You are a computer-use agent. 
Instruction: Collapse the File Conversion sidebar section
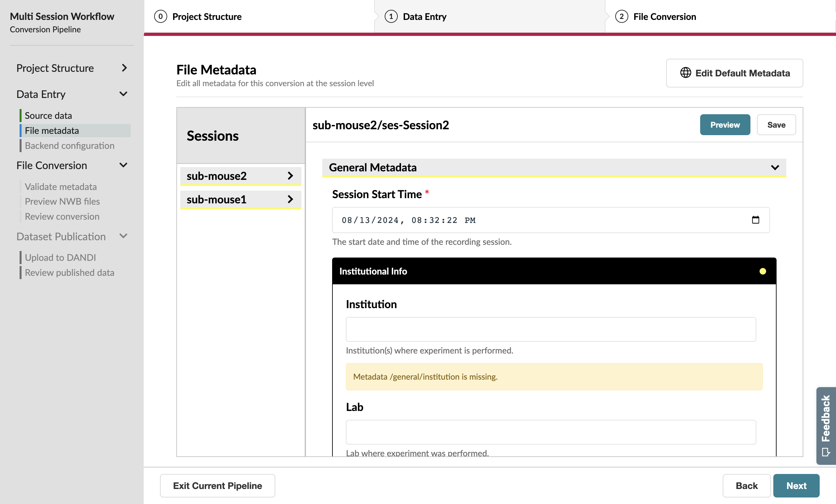click(x=123, y=165)
